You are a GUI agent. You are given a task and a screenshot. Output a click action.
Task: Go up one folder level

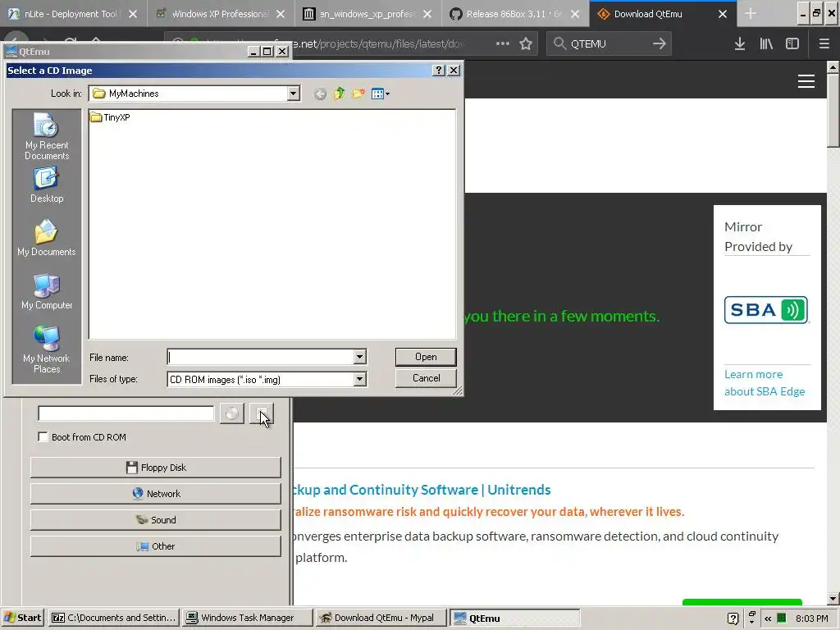pyautogui.click(x=339, y=94)
